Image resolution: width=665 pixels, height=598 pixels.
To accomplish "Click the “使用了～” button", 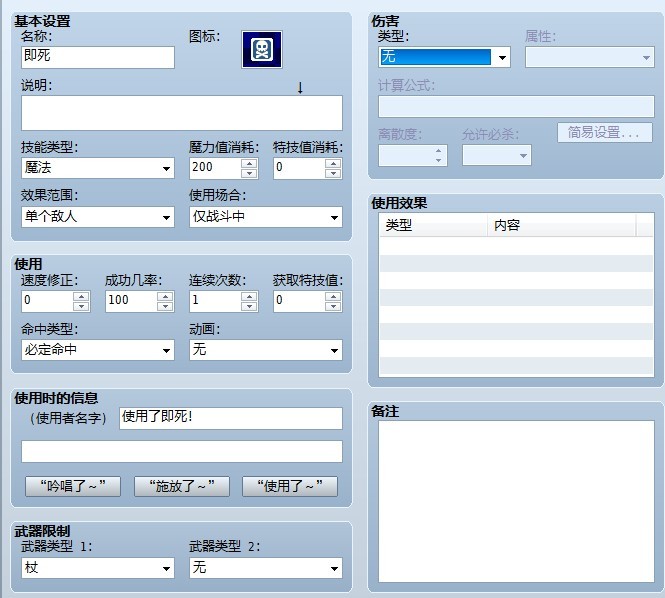I will (x=290, y=486).
